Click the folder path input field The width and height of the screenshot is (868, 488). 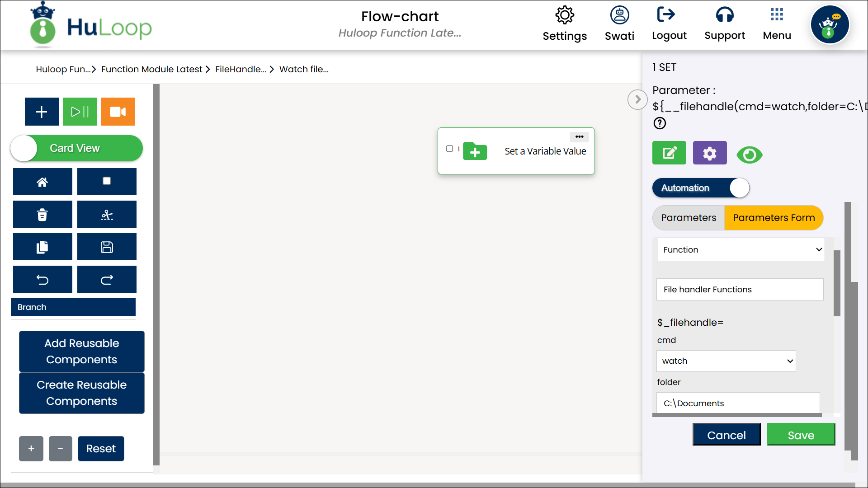pyautogui.click(x=737, y=403)
